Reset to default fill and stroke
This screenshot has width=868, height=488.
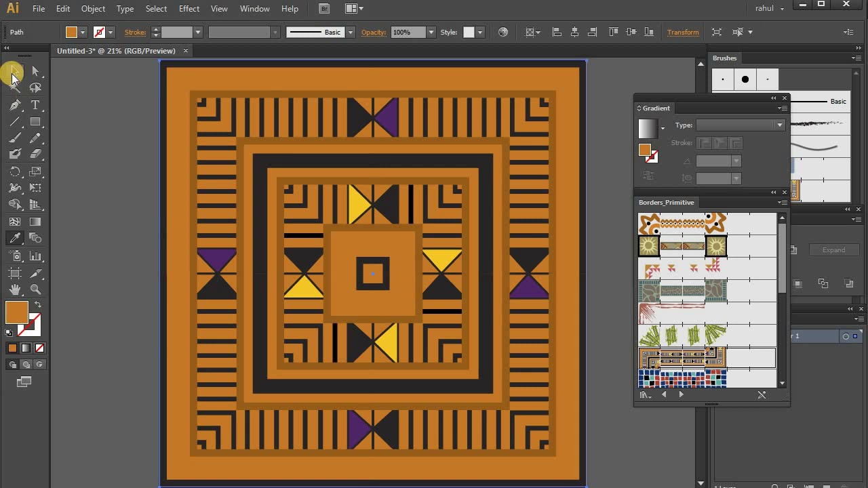click(9, 333)
